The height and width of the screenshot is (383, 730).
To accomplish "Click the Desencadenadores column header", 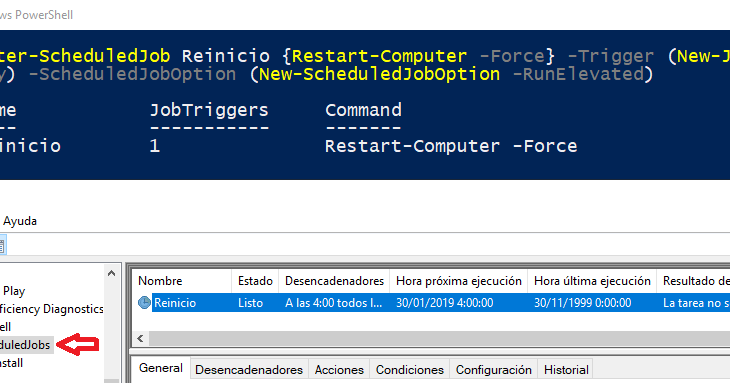I will pos(334,281).
